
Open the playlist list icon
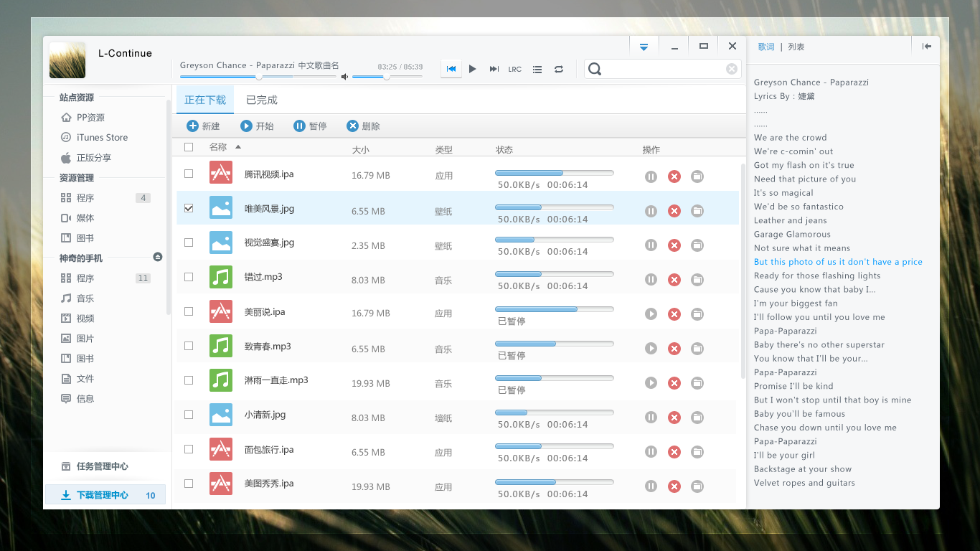point(537,70)
